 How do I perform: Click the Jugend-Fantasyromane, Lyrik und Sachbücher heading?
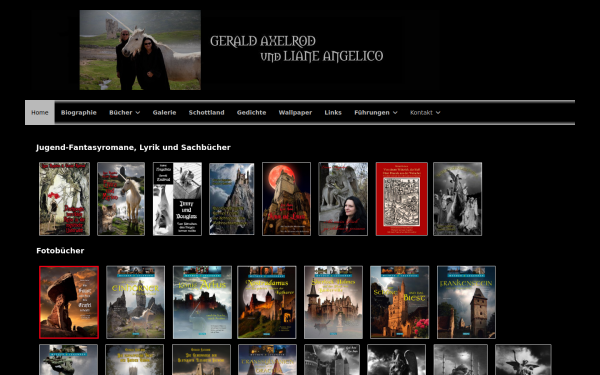coord(133,147)
